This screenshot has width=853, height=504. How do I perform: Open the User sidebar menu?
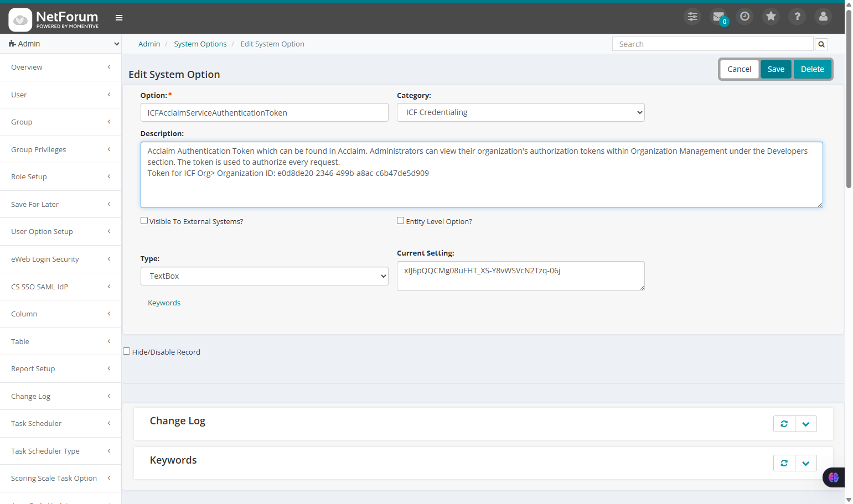[60, 95]
